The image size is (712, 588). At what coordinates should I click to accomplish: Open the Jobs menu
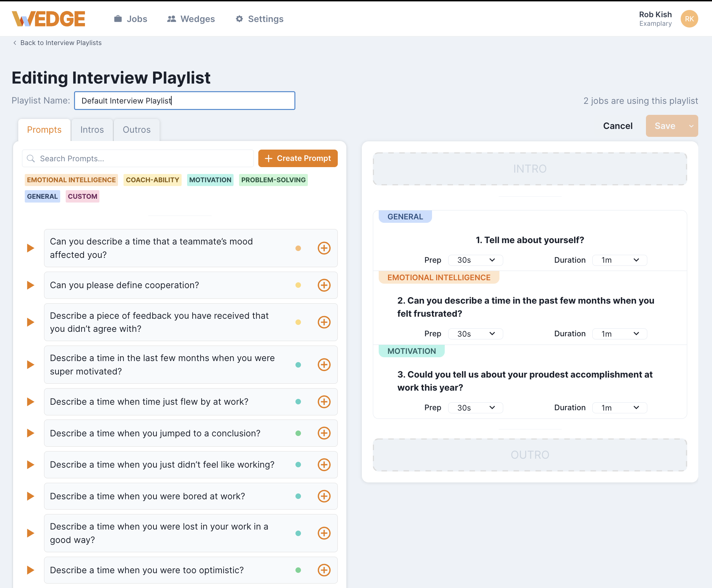click(x=131, y=19)
